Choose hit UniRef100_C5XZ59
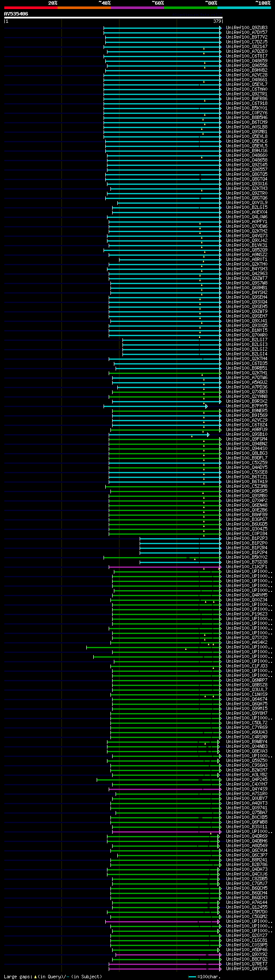 click(x=247, y=463)
